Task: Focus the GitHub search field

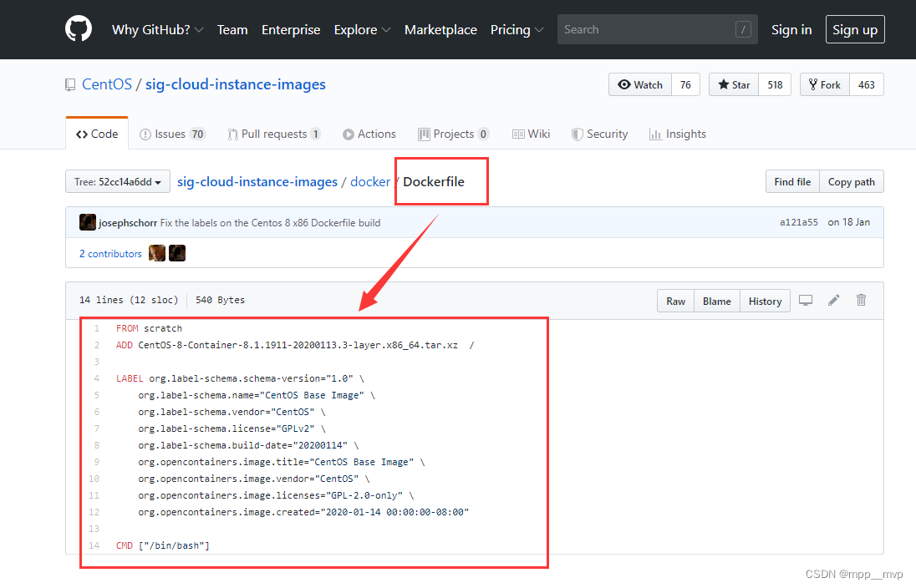Action: point(657,29)
